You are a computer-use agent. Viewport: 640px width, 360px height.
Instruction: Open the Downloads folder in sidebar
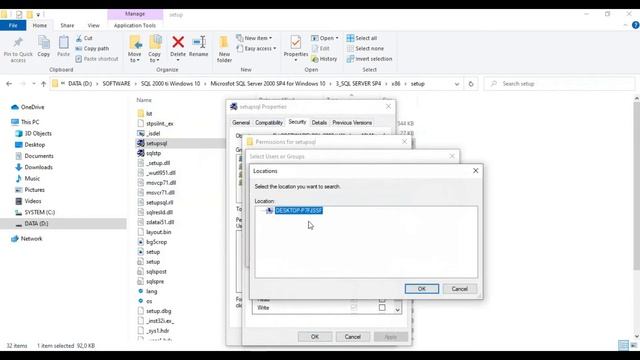pos(34,167)
